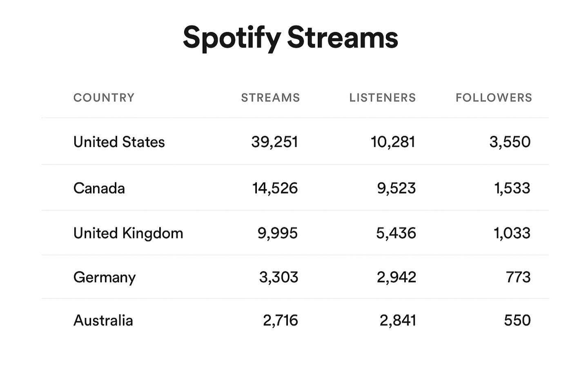Select Germany followers value 773
588x368 pixels.
coord(518,277)
